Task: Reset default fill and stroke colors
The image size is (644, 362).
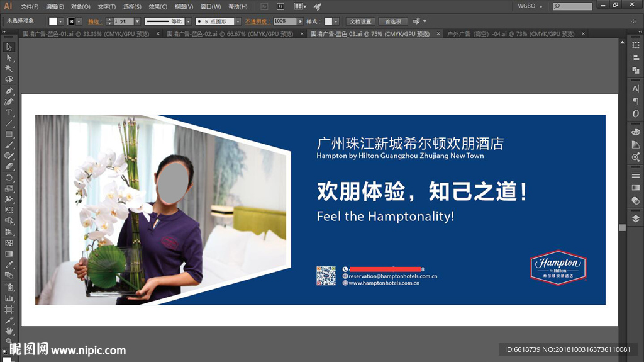Action: click(5, 352)
